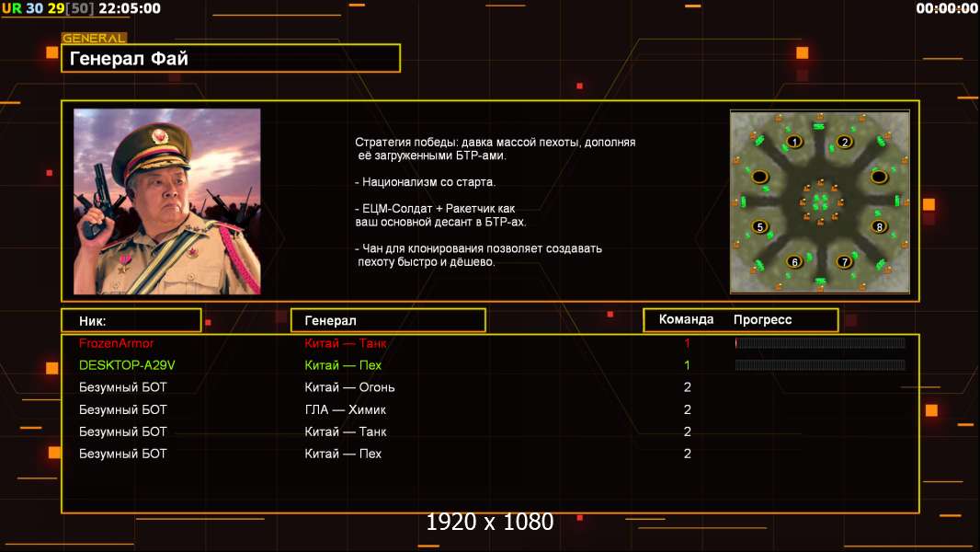The image size is (980, 552).
Task: Click 'Безумный БОТ' in the ГЛА — Химик row
Action: tap(123, 410)
